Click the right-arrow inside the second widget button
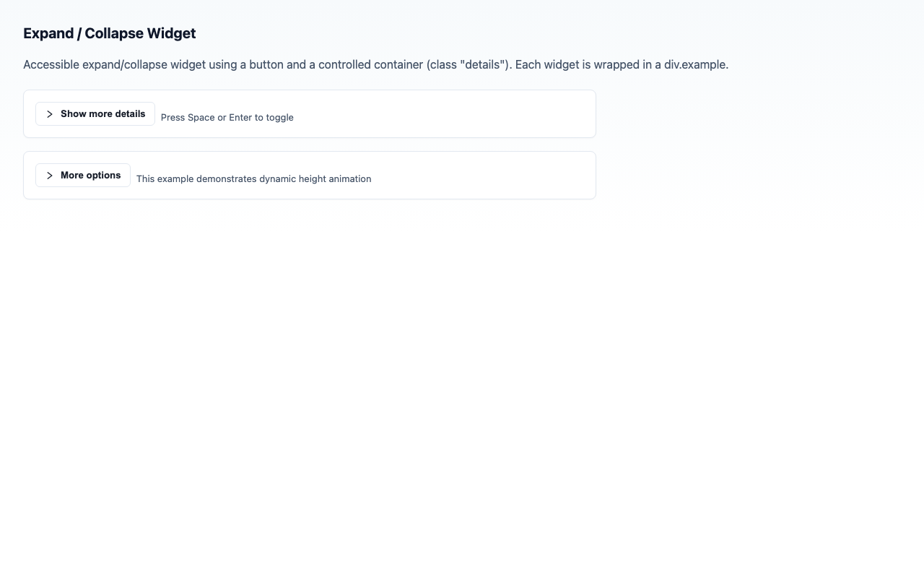The height and width of the screenshot is (578, 924). coord(49,175)
